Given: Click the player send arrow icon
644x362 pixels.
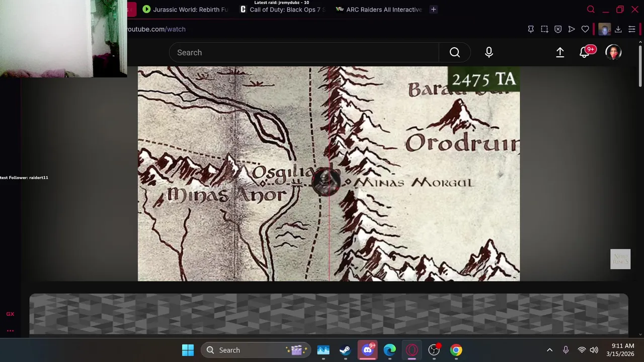Looking at the screenshot, I should pos(572,29).
